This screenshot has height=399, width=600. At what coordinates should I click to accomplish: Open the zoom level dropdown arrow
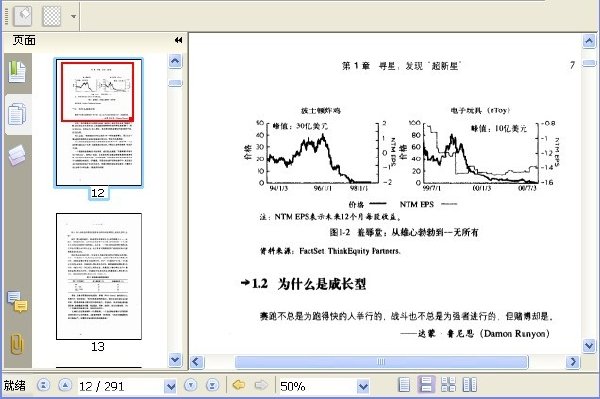(x=363, y=386)
